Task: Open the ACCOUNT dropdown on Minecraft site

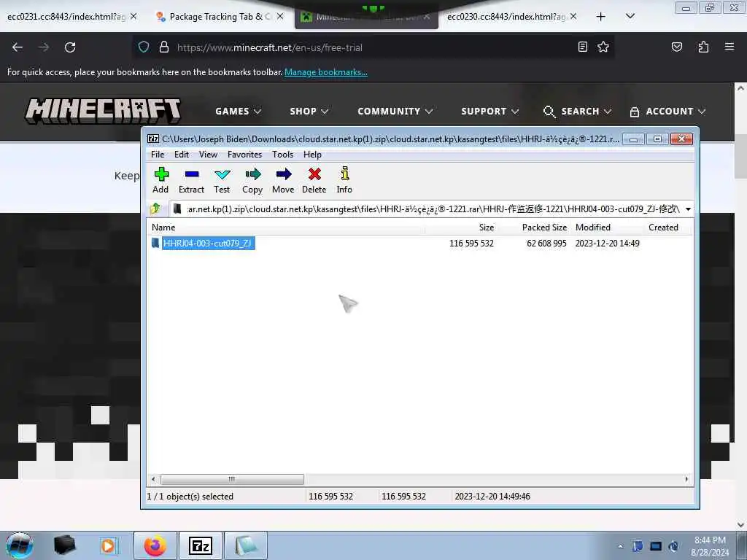Action: 667,111
